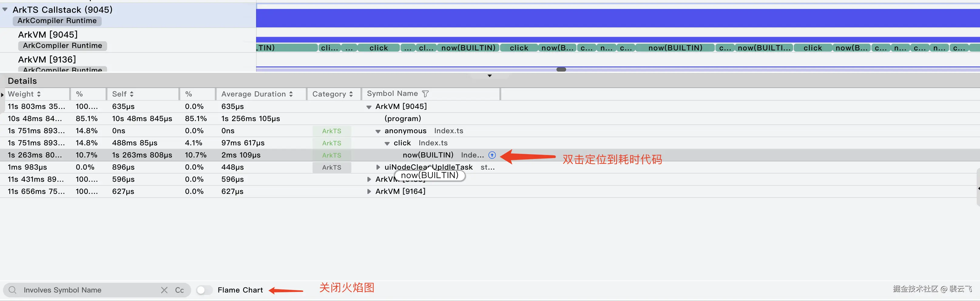Click the horizontal timeline scrollbar thumb
Viewport: 980px width, 301px height.
pos(561,69)
